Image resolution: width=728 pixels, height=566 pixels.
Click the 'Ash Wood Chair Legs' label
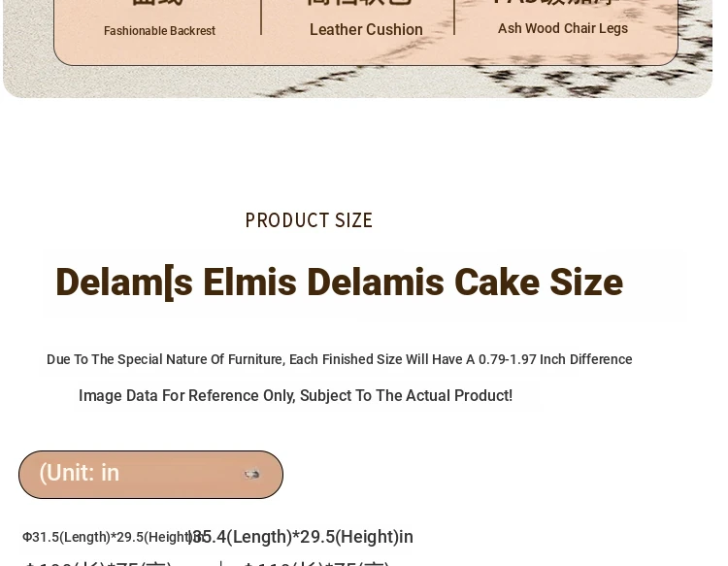tap(563, 28)
